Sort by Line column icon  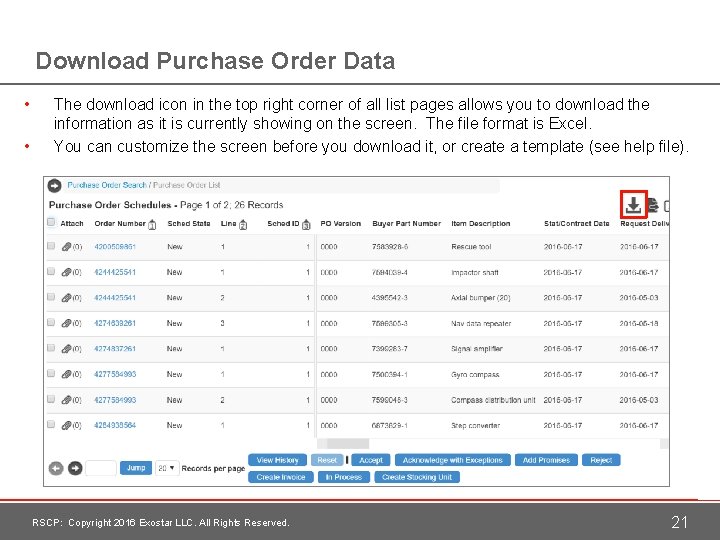coord(243,225)
